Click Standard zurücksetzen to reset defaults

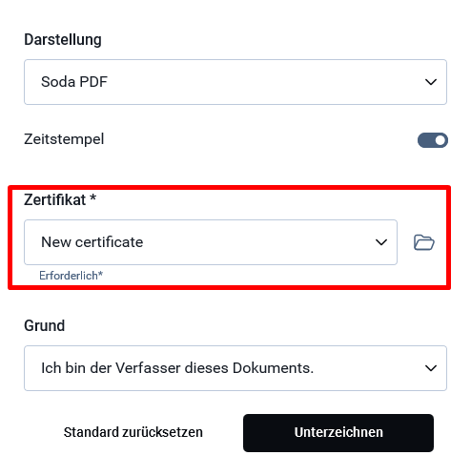[133, 432]
